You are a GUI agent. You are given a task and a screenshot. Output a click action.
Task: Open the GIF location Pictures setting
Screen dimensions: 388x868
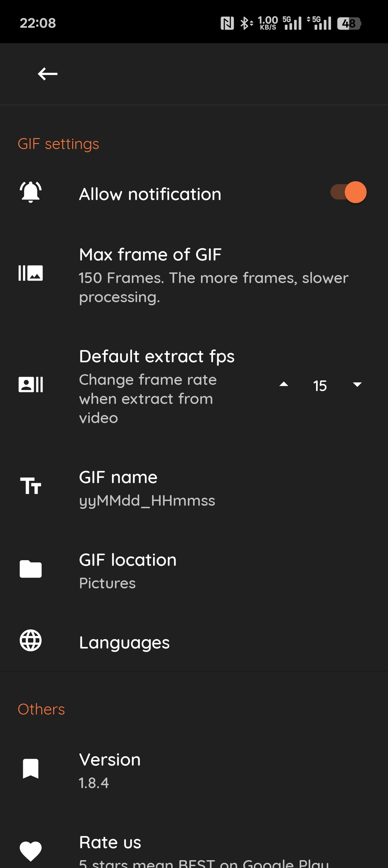point(128,571)
